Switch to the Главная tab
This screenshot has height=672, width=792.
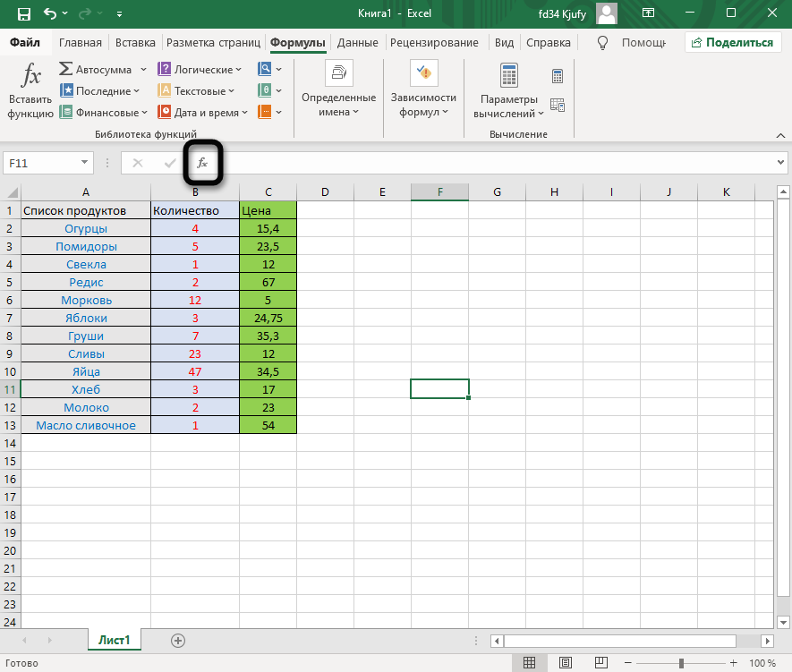pyautogui.click(x=81, y=42)
